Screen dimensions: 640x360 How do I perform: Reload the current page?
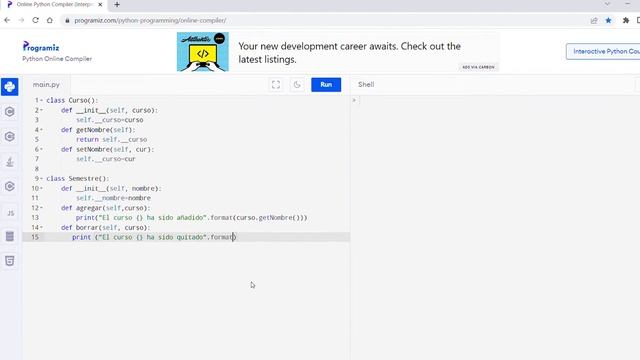pos(36,20)
